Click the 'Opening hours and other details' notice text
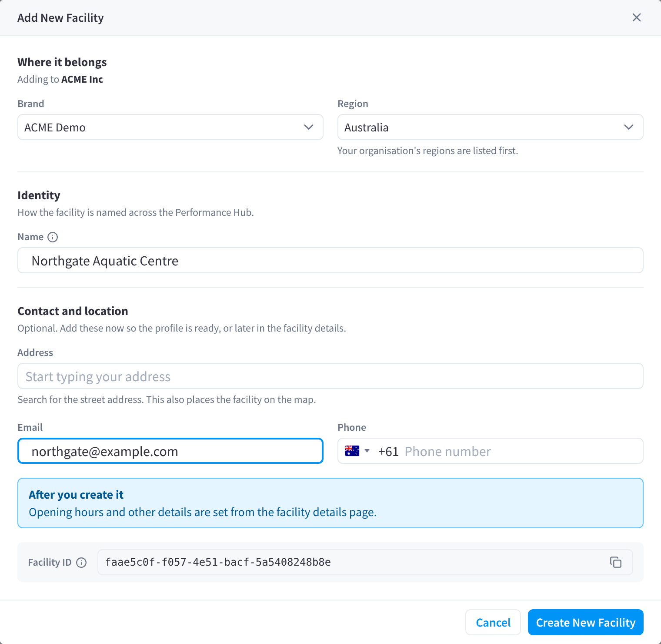The image size is (661, 644). click(x=203, y=512)
